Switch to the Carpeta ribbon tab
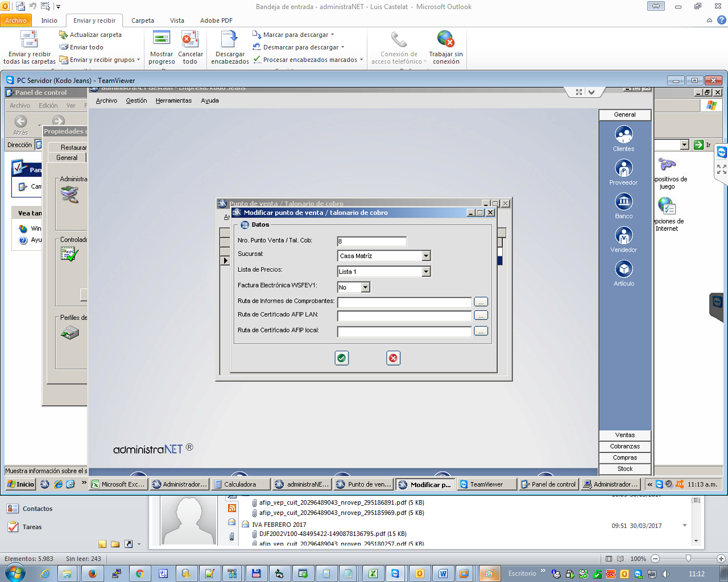This screenshot has width=728, height=582. click(x=143, y=20)
